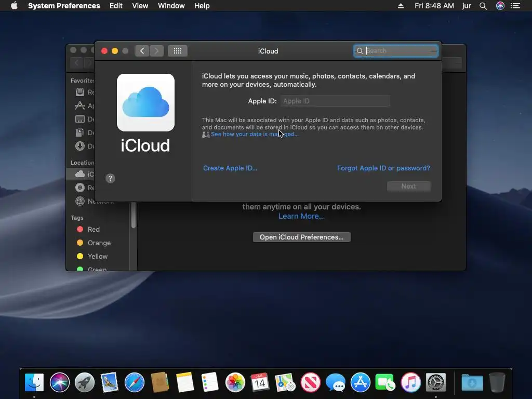Select Applications icon in Finder sidebar

pyautogui.click(x=79, y=105)
